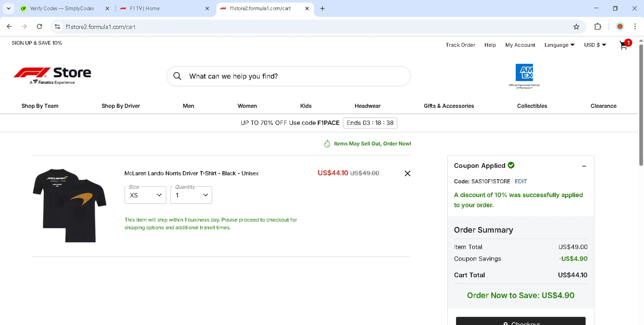Open the Language dropdown
The height and width of the screenshot is (325, 644).
click(x=559, y=45)
